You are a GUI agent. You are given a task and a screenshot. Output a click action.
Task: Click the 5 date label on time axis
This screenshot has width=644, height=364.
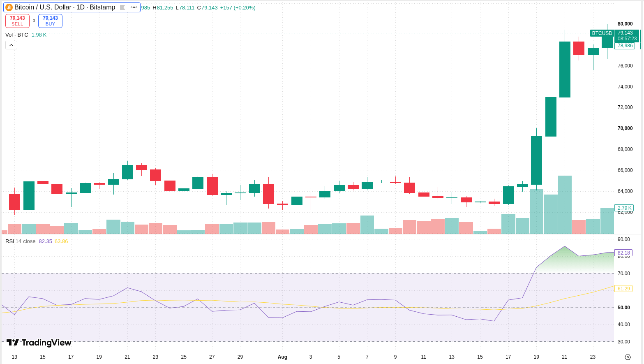pyautogui.click(x=339, y=357)
